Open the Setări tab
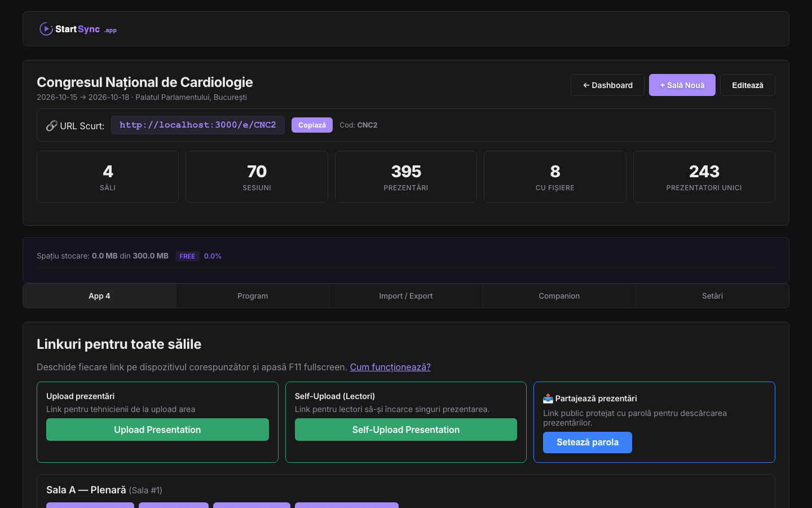Viewport: 812px width, 508px height. (x=712, y=296)
